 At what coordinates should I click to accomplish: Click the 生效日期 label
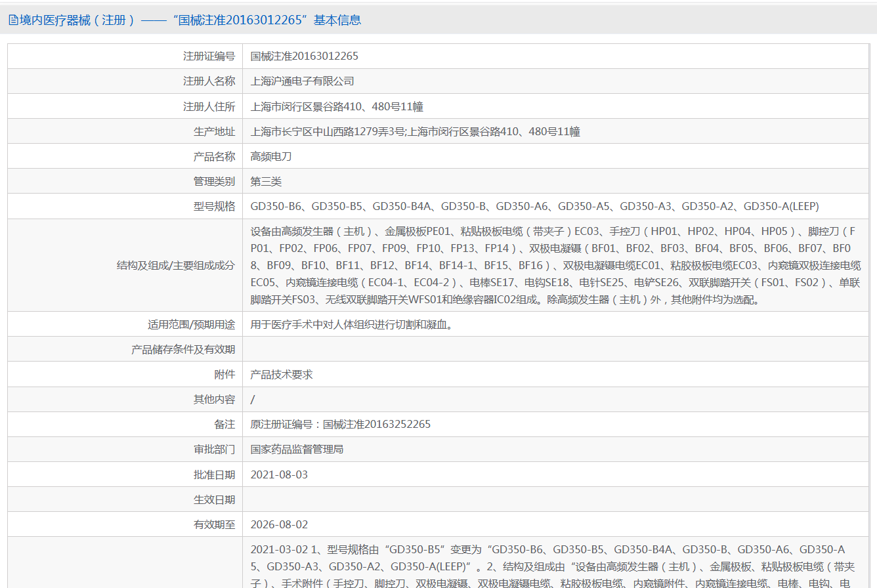click(214, 499)
